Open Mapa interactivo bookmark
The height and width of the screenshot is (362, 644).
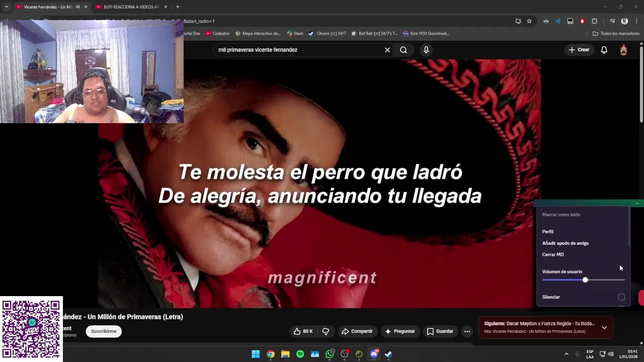pyautogui.click(x=258, y=34)
